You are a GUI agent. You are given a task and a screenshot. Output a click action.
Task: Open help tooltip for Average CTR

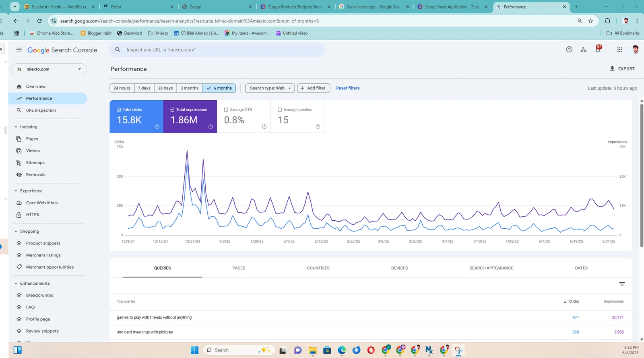point(264,127)
